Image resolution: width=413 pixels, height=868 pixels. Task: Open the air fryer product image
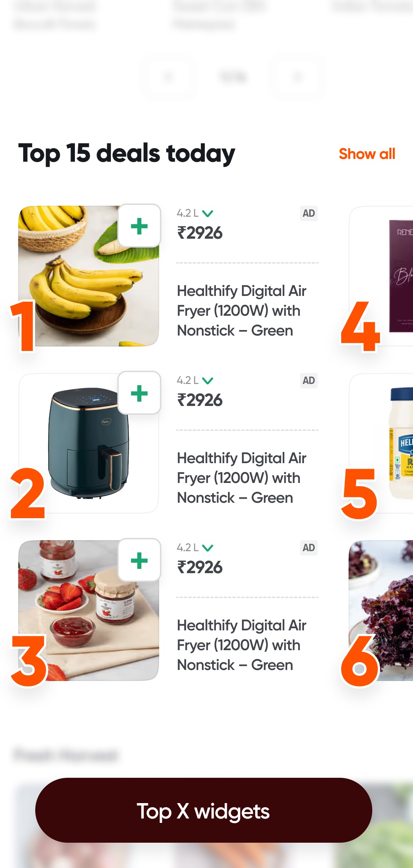[x=88, y=443]
